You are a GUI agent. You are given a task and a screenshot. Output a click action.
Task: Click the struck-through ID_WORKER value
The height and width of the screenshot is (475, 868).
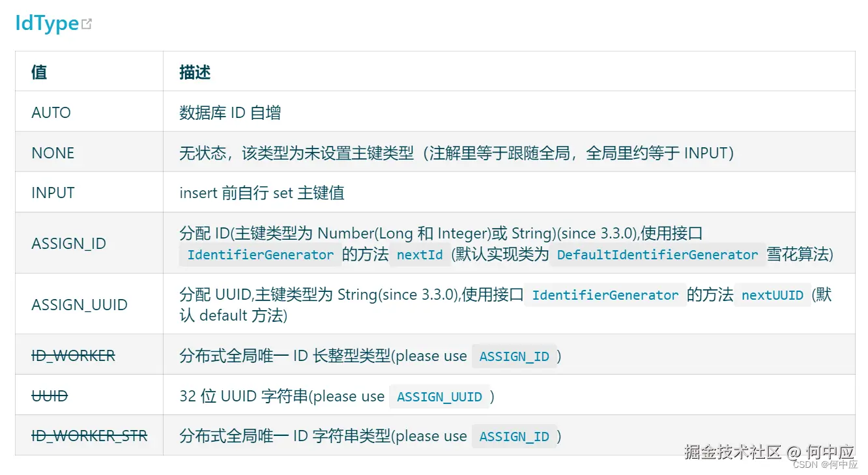click(73, 355)
